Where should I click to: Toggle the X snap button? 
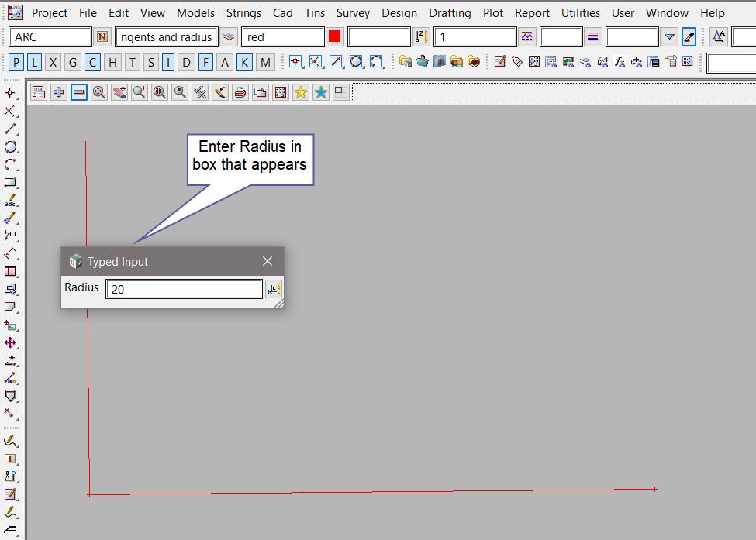(x=54, y=63)
